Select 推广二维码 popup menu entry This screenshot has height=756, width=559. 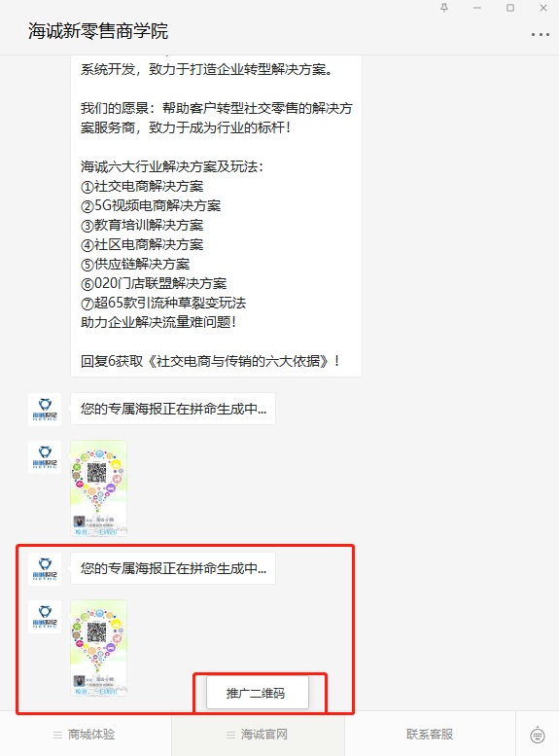tap(258, 693)
